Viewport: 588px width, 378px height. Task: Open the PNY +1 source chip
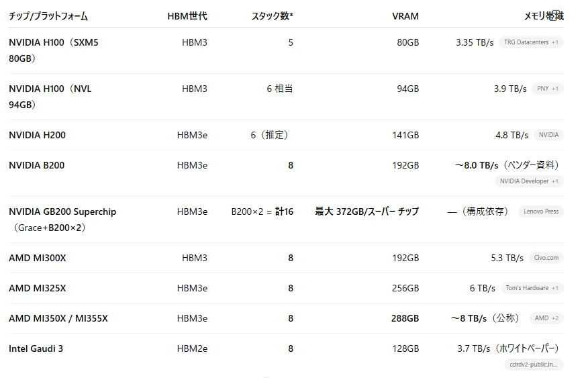pyautogui.click(x=548, y=89)
